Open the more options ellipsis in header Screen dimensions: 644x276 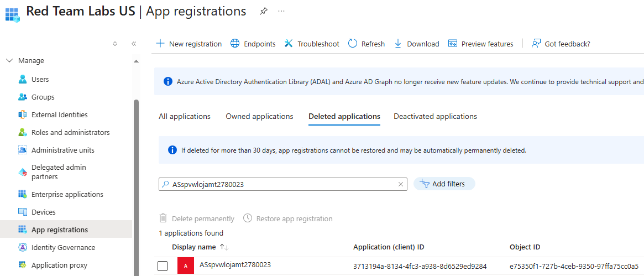(281, 12)
